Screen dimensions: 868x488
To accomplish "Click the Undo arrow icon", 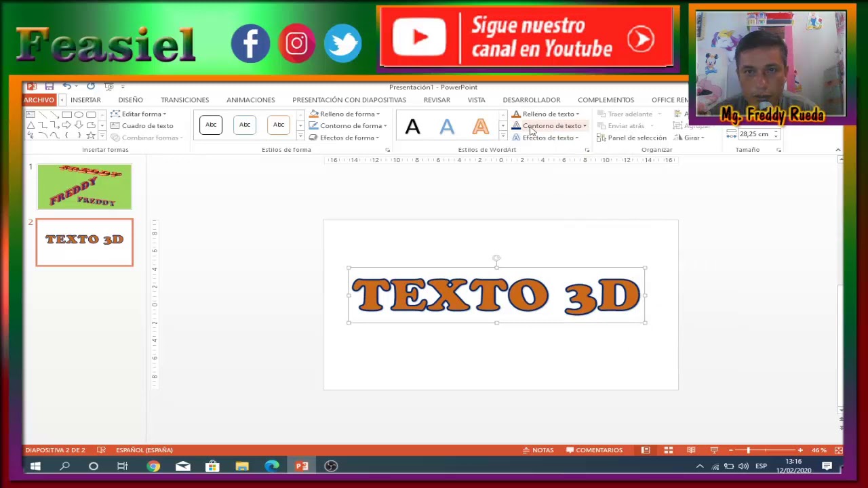I will [x=66, y=87].
